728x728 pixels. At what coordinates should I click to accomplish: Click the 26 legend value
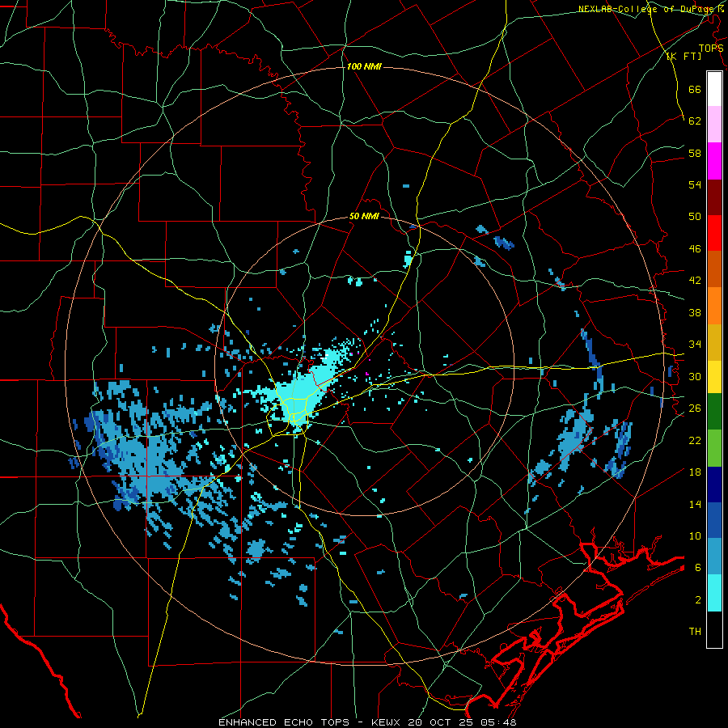click(x=695, y=408)
